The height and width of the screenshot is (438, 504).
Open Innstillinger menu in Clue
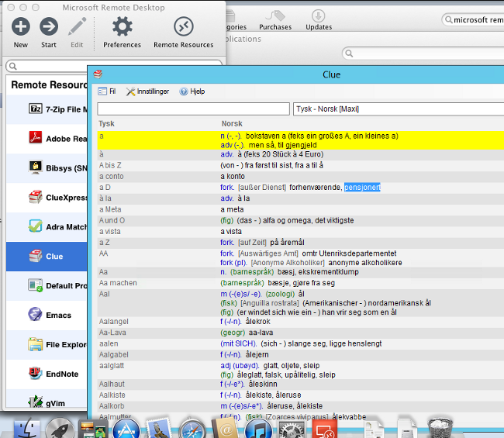click(x=147, y=91)
